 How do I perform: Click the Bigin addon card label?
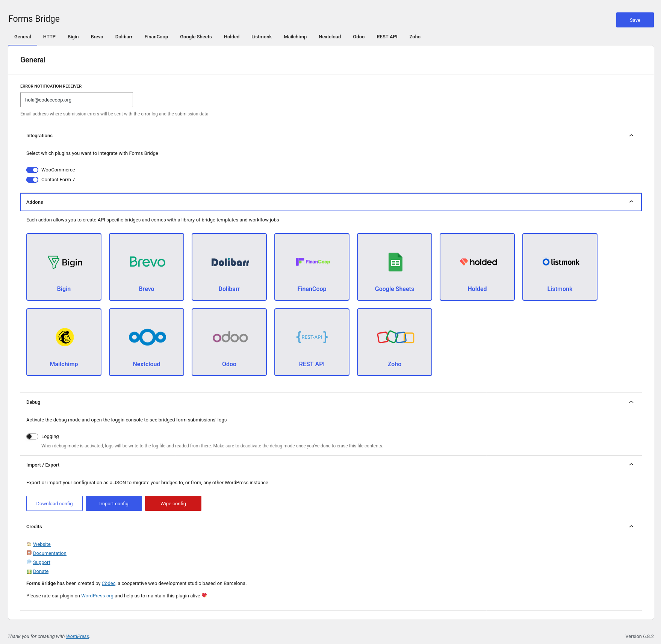(64, 289)
